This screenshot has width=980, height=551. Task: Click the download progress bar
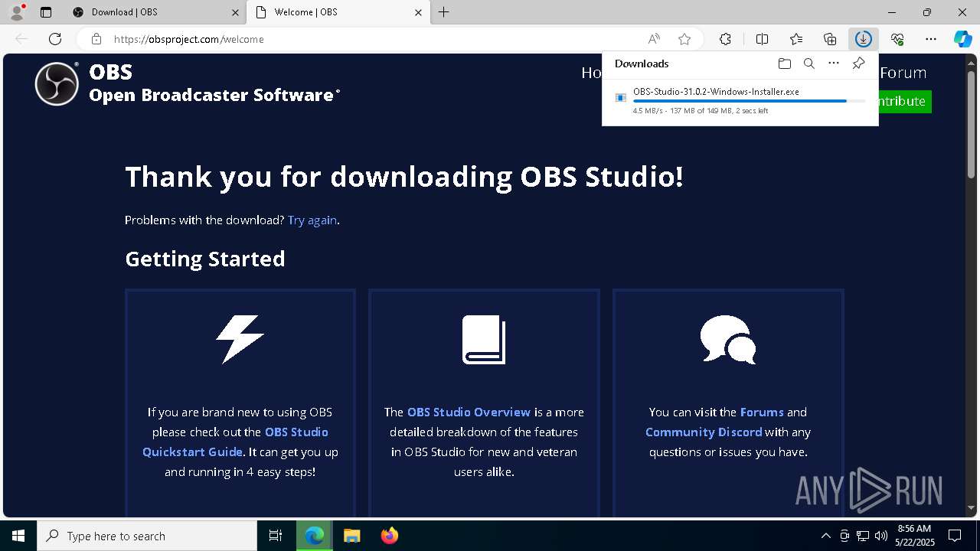click(x=749, y=101)
